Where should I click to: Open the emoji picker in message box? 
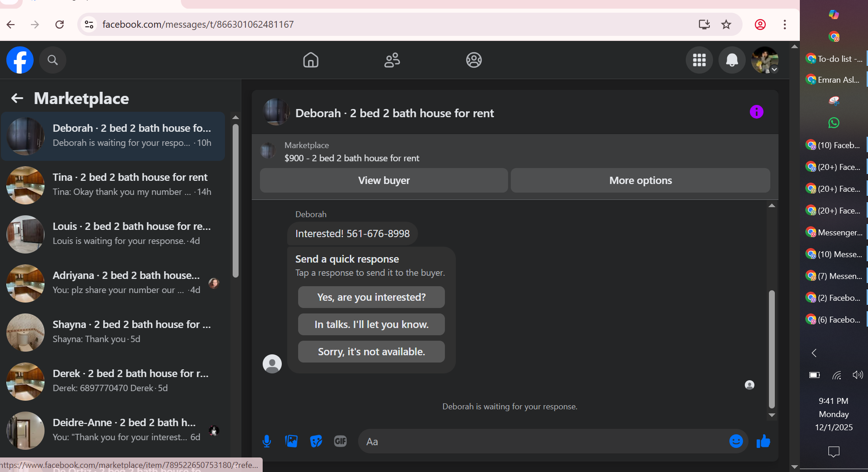tap(736, 441)
